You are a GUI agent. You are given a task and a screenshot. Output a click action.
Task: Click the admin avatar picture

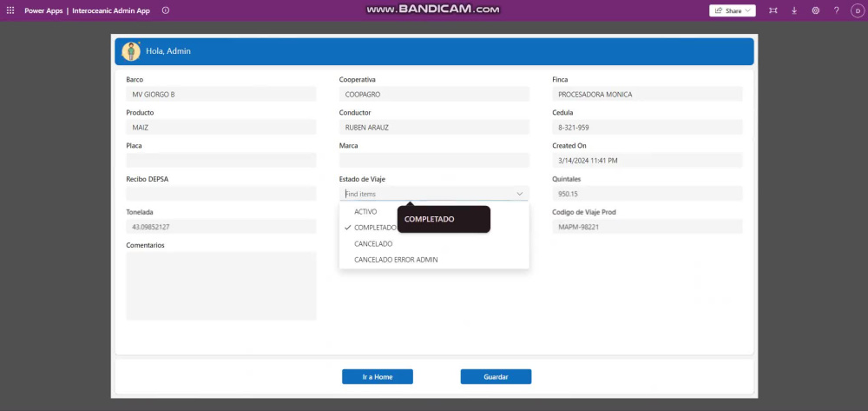[x=131, y=51]
